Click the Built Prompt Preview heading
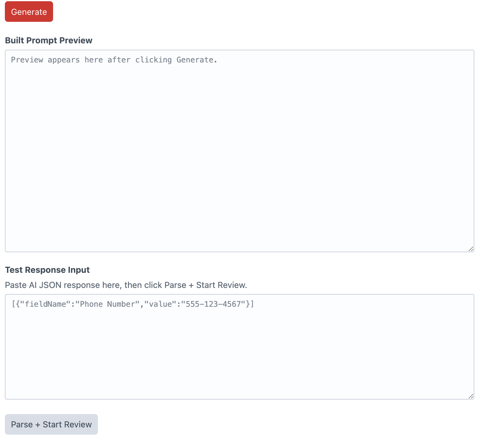The image size is (481, 448). [49, 40]
